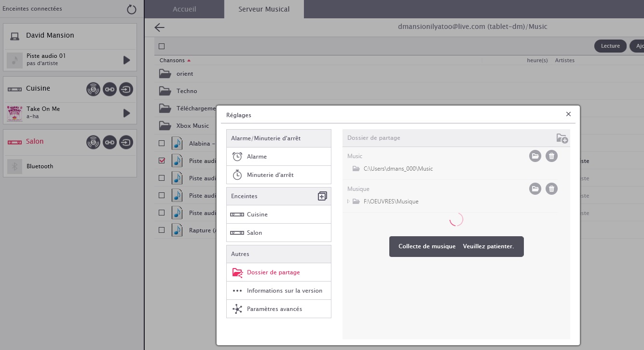
Task: Click the refresh connected speakers icon
Action: pyautogui.click(x=132, y=9)
